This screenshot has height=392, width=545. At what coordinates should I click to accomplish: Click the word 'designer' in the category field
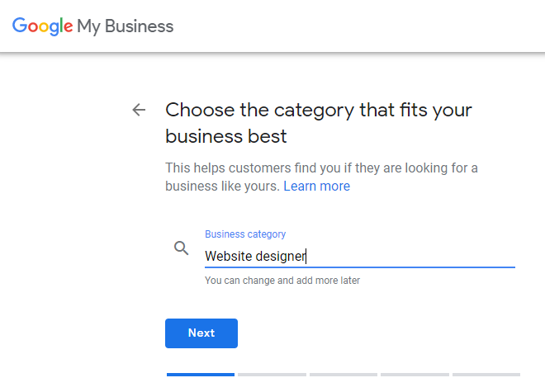coord(280,256)
